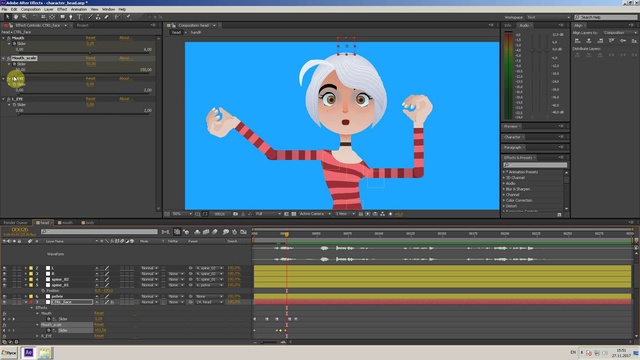The width and height of the screenshot is (640, 360).
Task: Click the Mouth slider handle
Action: pyautogui.click(x=90, y=53)
